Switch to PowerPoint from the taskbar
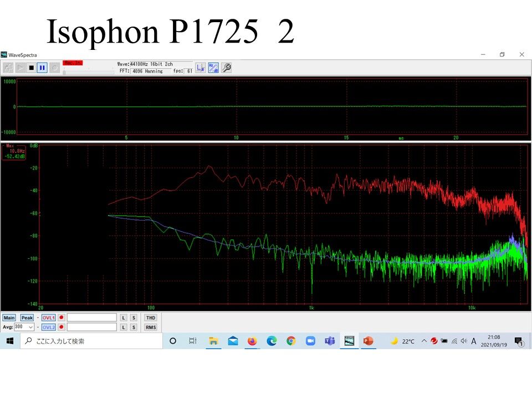 click(x=369, y=341)
